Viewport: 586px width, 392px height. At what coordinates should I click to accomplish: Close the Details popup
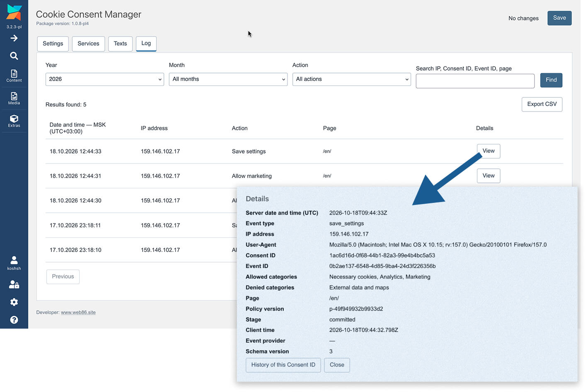(x=337, y=365)
